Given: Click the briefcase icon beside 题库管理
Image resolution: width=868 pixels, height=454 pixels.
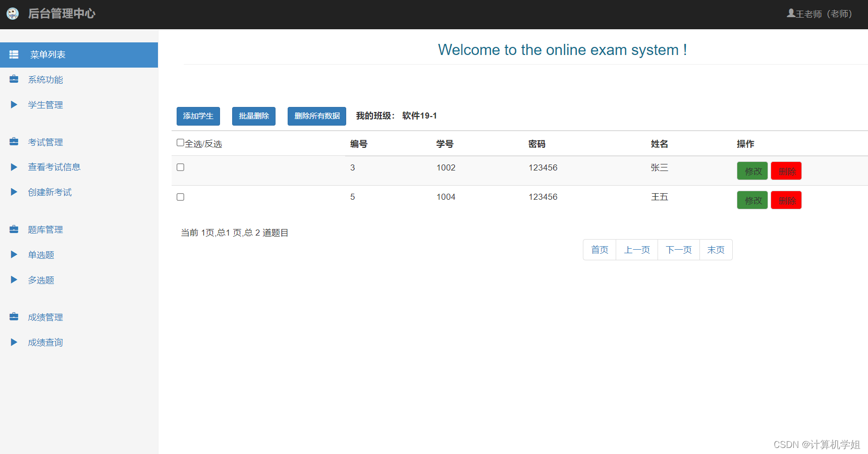Looking at the screenshot, I should (14, 230).
